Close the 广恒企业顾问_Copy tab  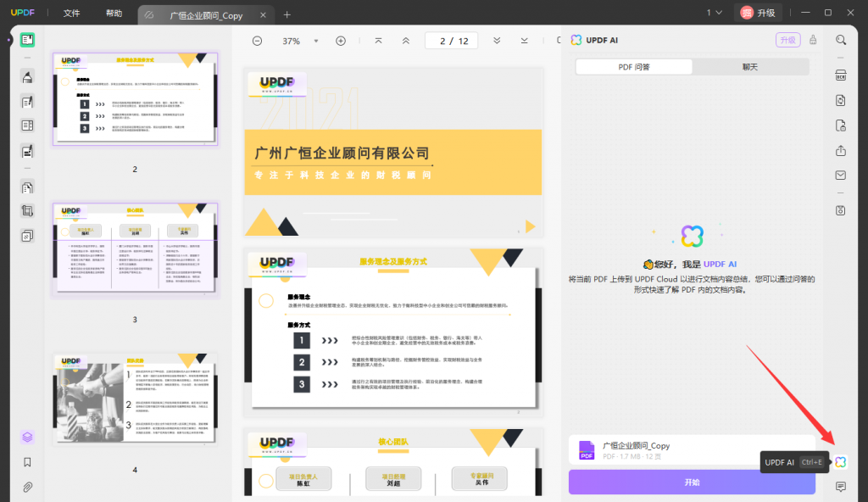[x=263, y=15]
